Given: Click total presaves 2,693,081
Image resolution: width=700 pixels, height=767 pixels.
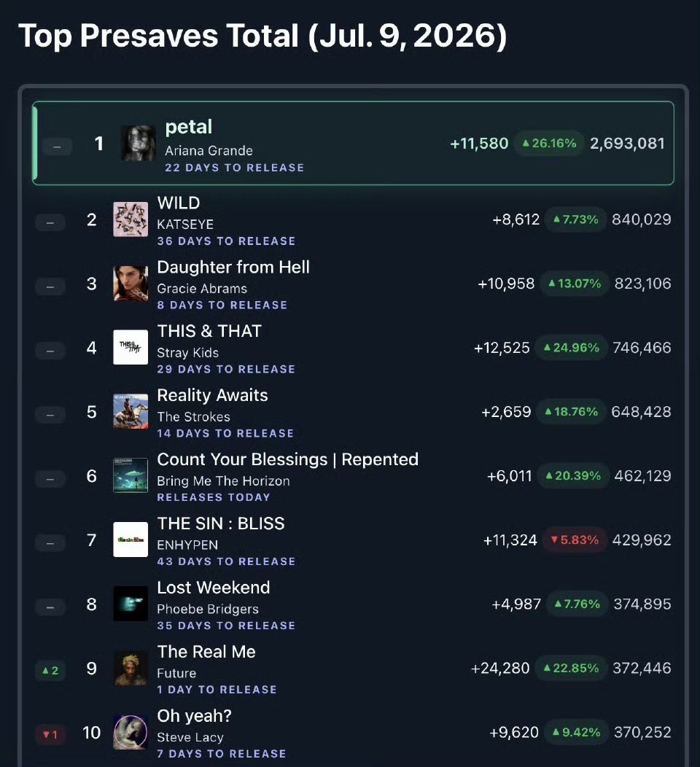Looking at the screenshot, I should [x=627, y=144].
